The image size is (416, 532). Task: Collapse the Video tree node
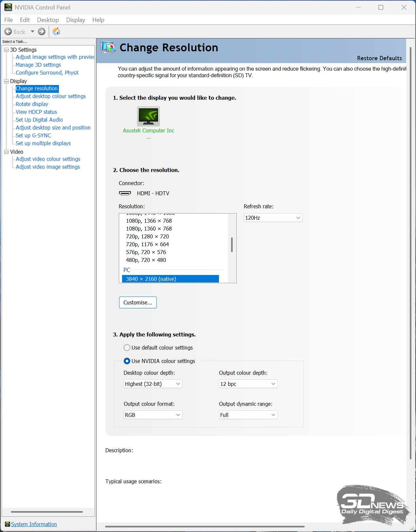pyautogui.click(x=6, y=152)
